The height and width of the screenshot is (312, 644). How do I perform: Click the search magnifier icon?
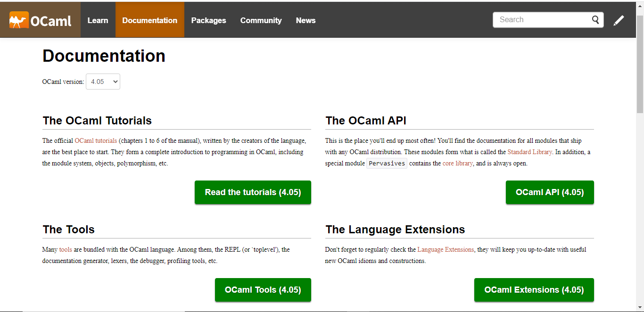point(596,20)
